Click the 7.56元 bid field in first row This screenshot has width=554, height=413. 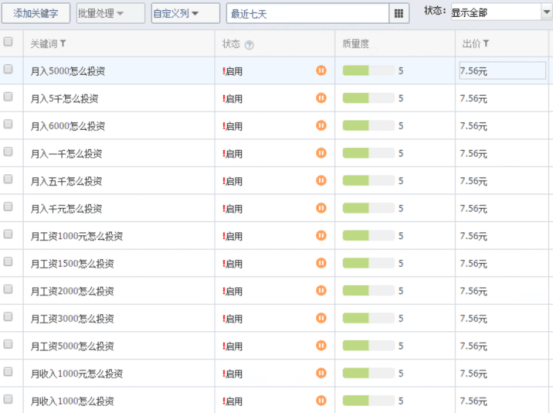click(x=502, y=71)
